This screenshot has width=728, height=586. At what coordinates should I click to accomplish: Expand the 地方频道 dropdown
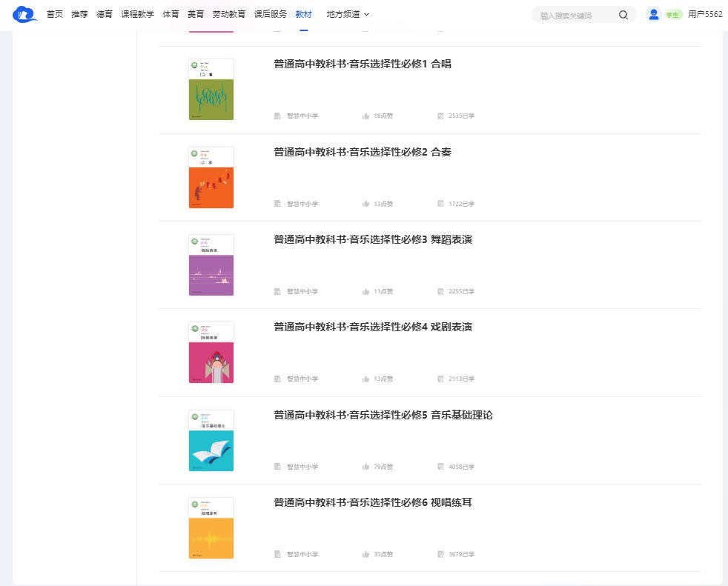pyautogui.click(x=348, y=14)
